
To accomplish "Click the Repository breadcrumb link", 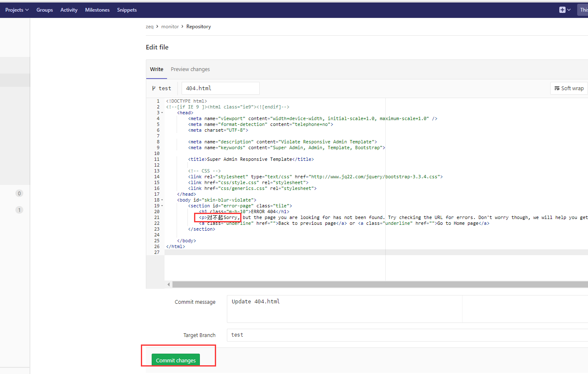I will tap(198, 26).
